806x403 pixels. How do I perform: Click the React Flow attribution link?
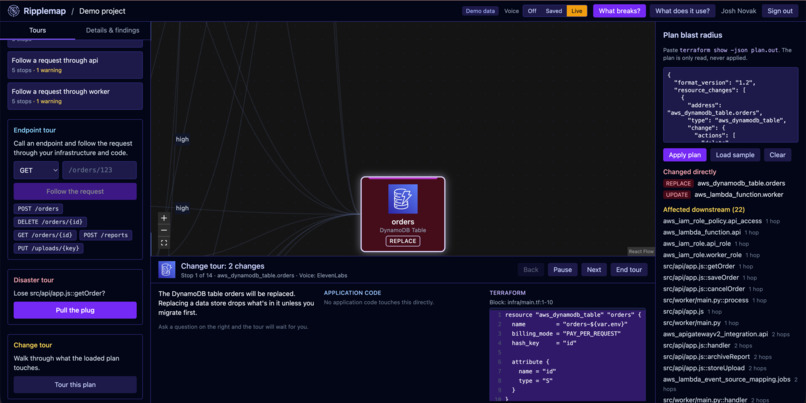pos(641,251)
